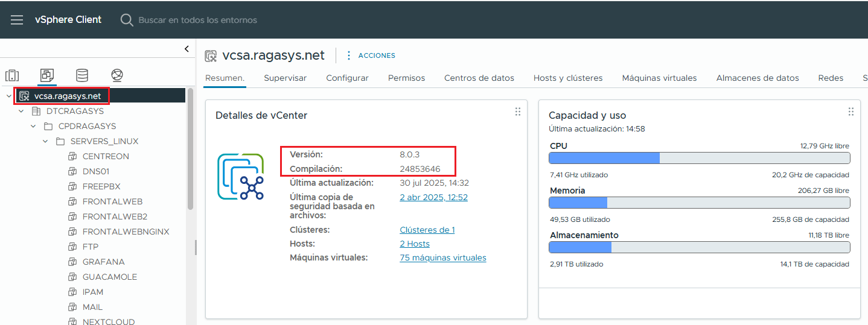Screen dimensions: 868x325
Task: Switch to Networking inventory view icon
Action: [x=117, y=75]
